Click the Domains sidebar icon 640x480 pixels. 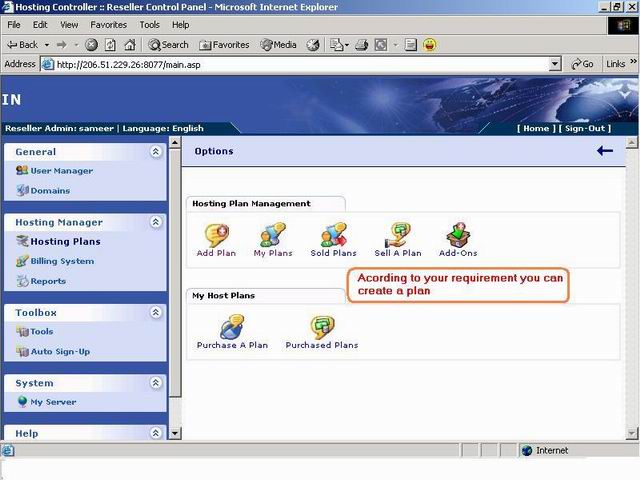22,190
